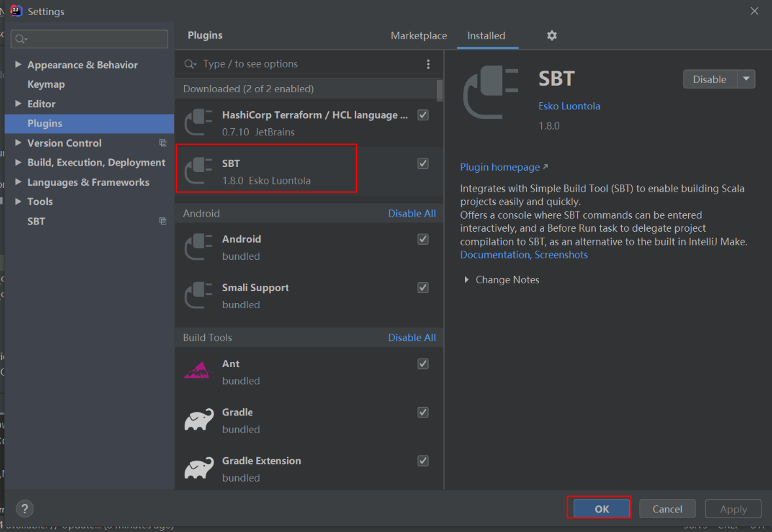Click the IntelliJ logo in title bar
The height and width of the screenshot is (532, 772).
16,10
